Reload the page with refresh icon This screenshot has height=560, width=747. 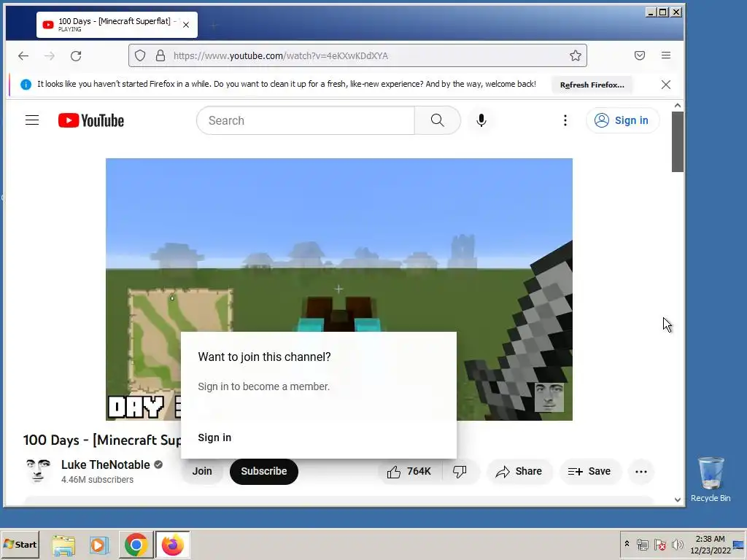tap(76, 55)
